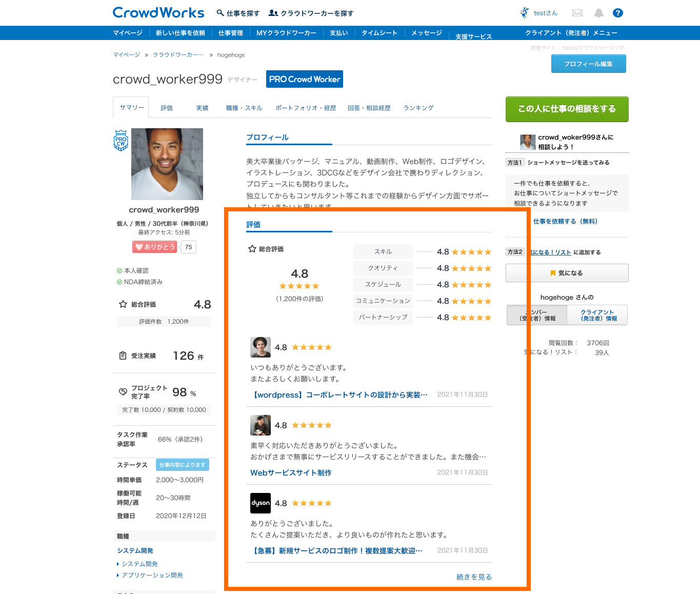Screen dimensions: 700x594
Task: Click the dyson reviewer logo
Action: pos(260,503)
